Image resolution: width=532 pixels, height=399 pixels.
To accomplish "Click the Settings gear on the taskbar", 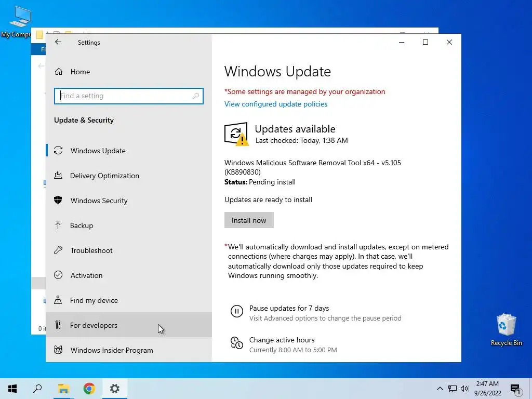I will pos(115,389).
